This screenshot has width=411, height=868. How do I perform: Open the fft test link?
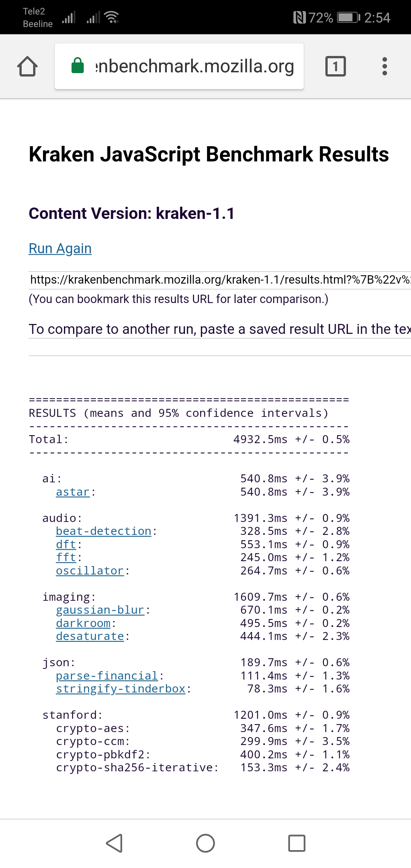pos(66,557)
